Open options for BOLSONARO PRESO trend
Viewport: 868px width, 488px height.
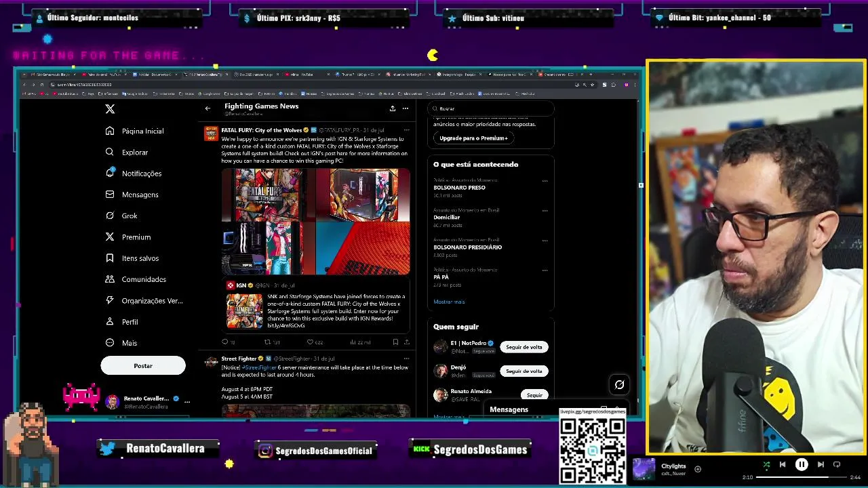[x=545, y=181]
